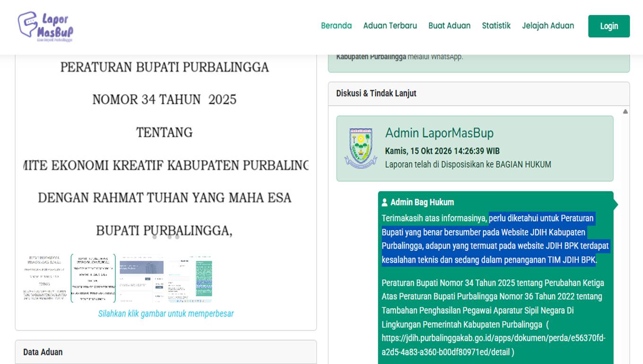Viewport: 643px width, 364px height.
Task: Click the 'Kamis, 15 Okt 2026 14:26:39 WIB' timestamp
Action: pyautogui.click(x=442, y=151)
